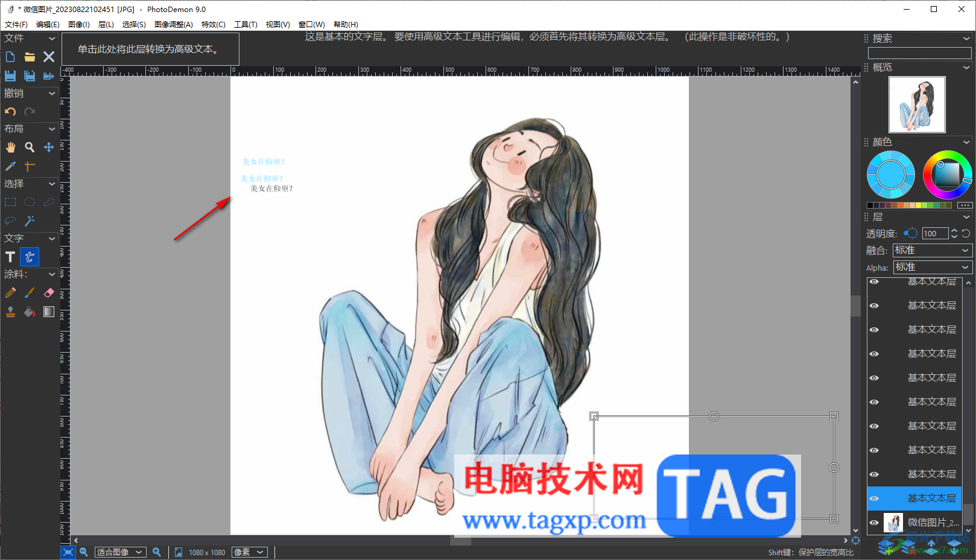Open the 特效(C) menu
This screenshot has width=976, height=560.
tap(214, 25)
